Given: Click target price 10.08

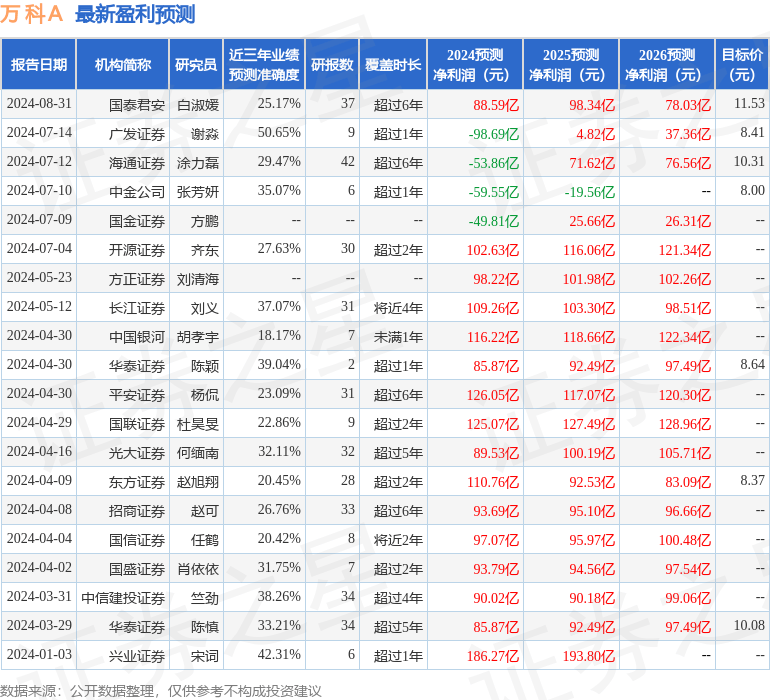Looking at the screenshot, I should click(749, 625).
